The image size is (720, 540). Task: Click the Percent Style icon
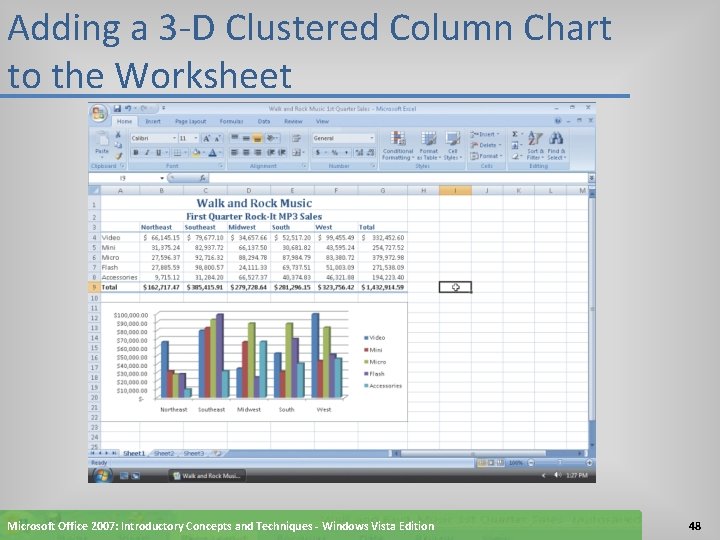(335, 152)
